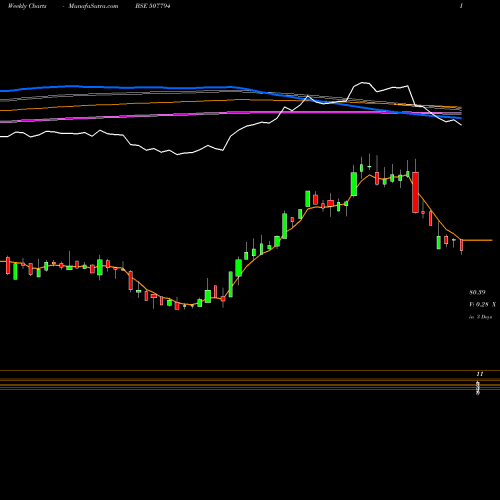Click the 'Weekly Charts' title text

[27, 6]
